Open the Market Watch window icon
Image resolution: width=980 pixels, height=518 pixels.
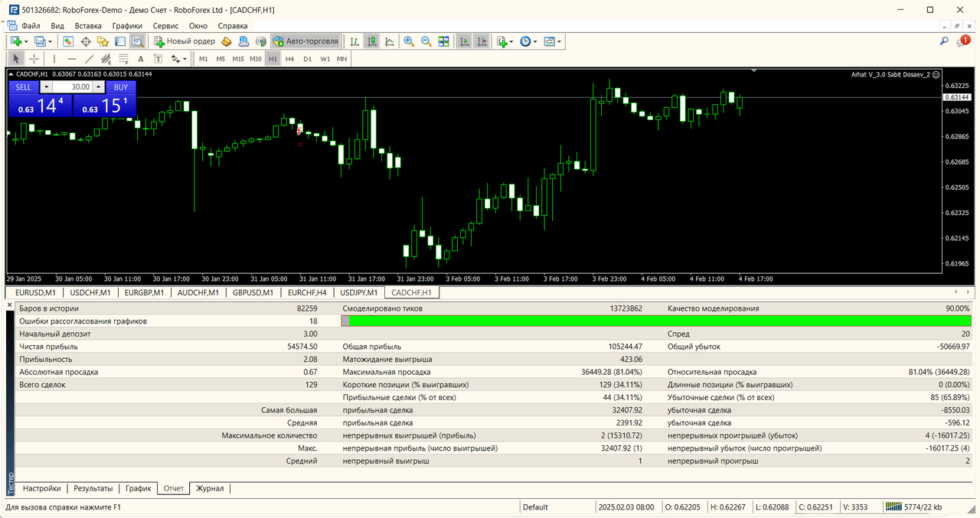coord(68,41)
